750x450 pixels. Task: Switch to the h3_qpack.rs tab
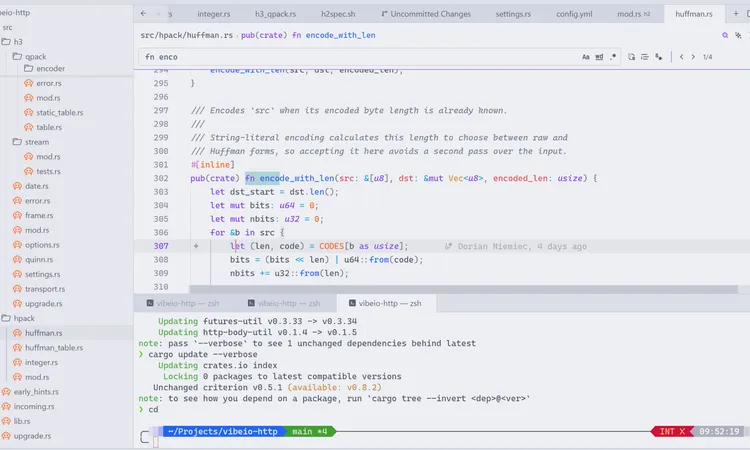[x=275, y=14]
